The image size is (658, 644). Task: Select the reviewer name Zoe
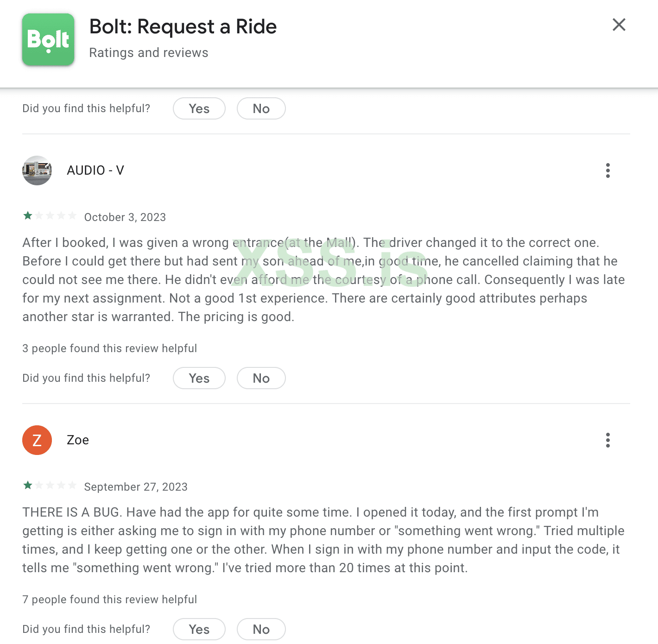pyautogui.click(x=77, y=440)
